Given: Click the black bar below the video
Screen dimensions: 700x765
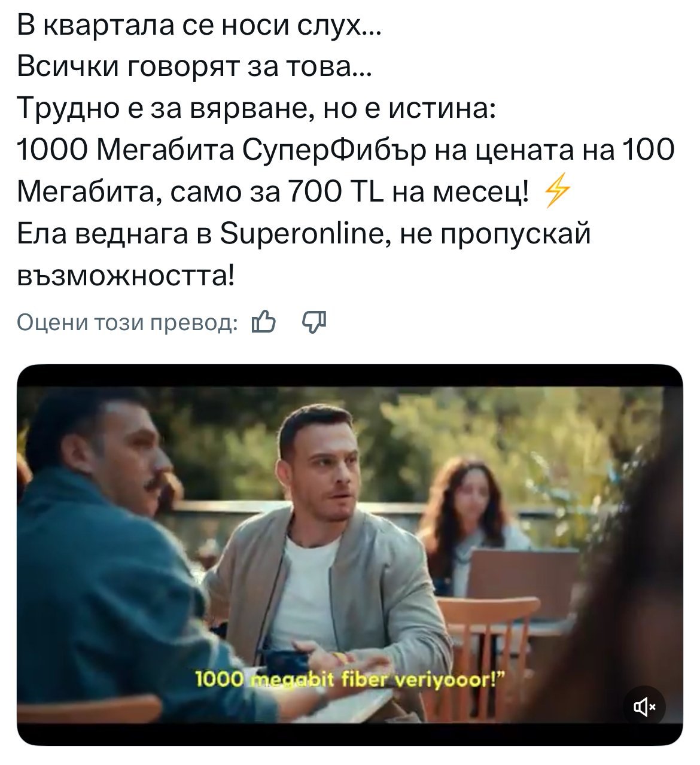Looking at the screenshot, I should point(349,734).
